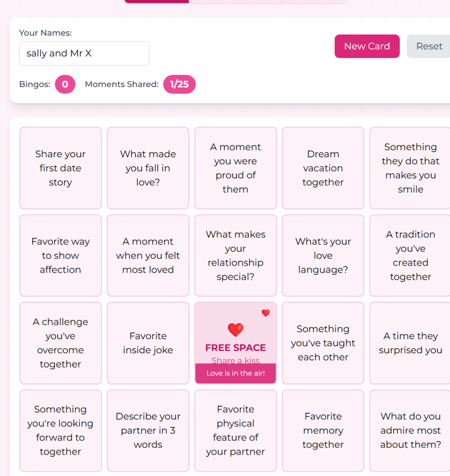
Task: Select the "Dream vacation together" square
Action: [323, 168]
